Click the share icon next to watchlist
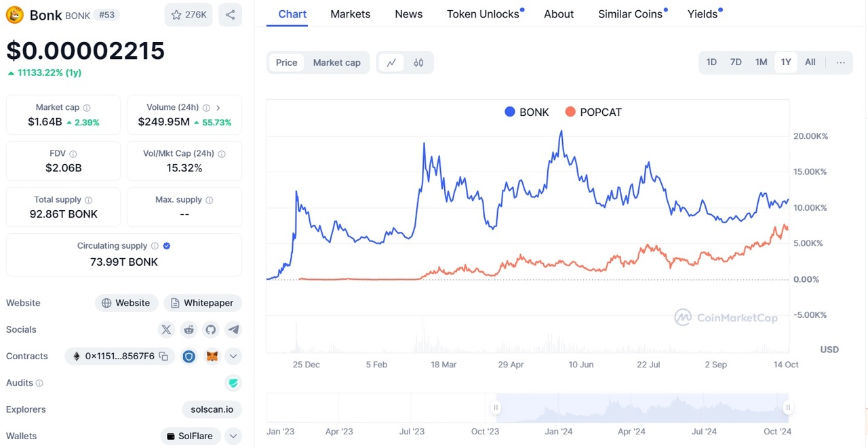Screen dimensions: 868x448 [x=230, y=14]
